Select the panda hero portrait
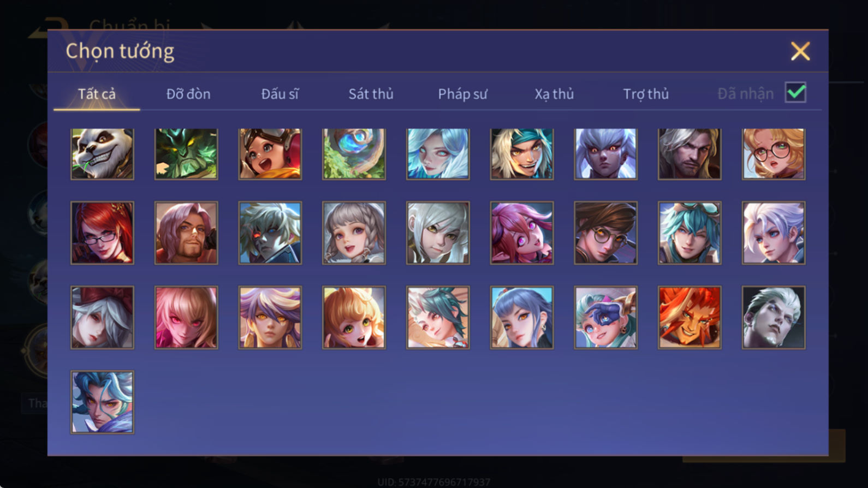Viewport: 868px width, 488px height. click(102, 154)
